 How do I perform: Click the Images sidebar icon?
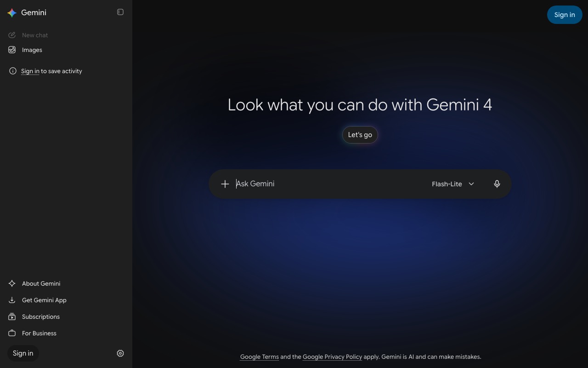pyautogui.click(x=12, y=50)
